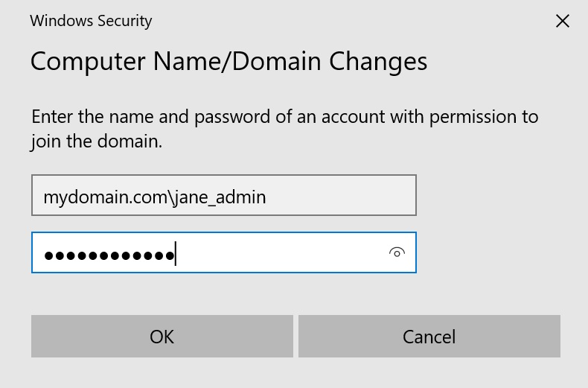The image size is (588, 388).
Task: Click the 'Computer Name/Domain Changes' heading
Action: [x=229, y=61]
